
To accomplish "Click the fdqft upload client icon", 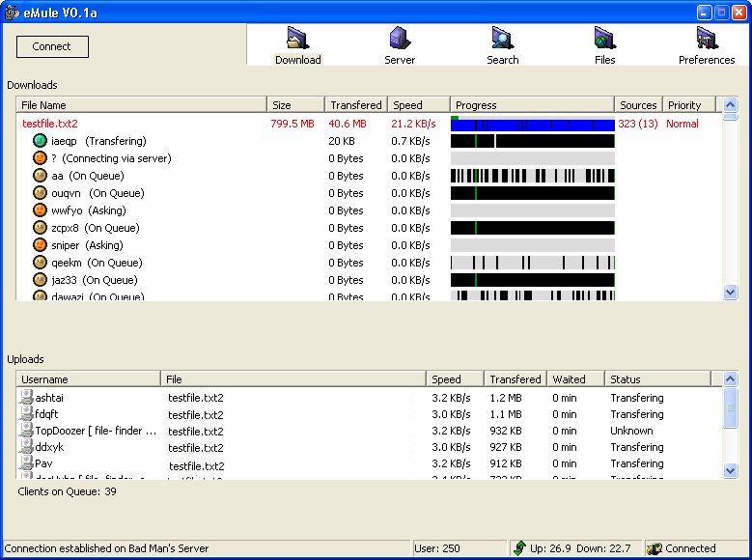I will click(x=26, y=413).
